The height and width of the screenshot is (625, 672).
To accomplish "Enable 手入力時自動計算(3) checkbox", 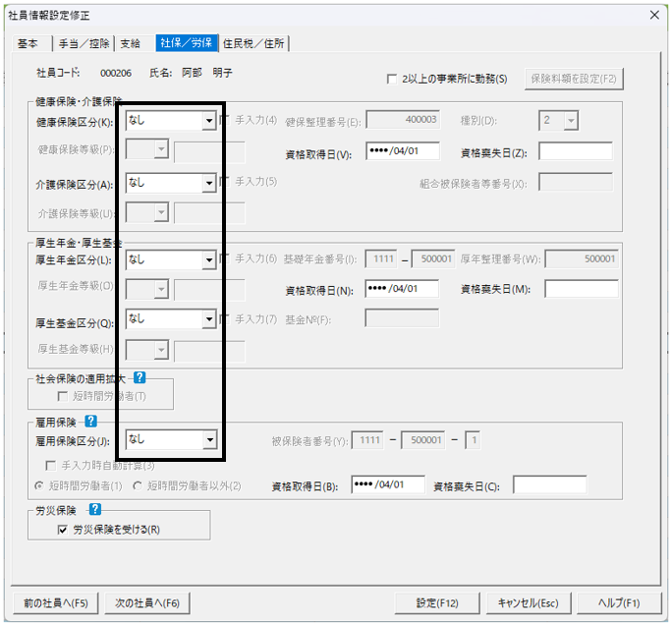I will point(50,466).
